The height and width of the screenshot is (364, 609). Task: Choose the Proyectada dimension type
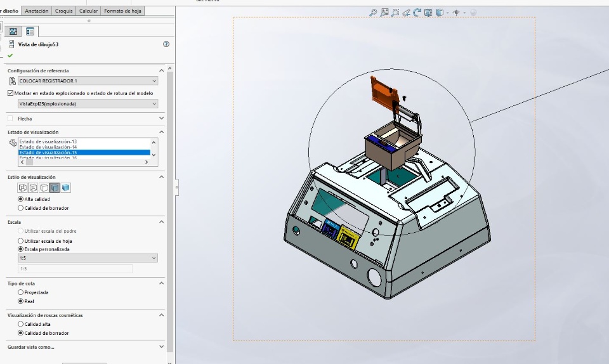(20, 292)
